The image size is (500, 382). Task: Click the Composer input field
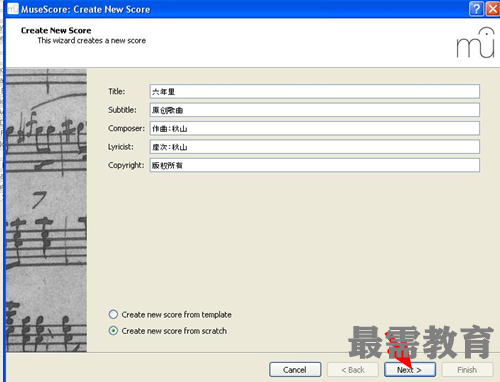[315, 128]
